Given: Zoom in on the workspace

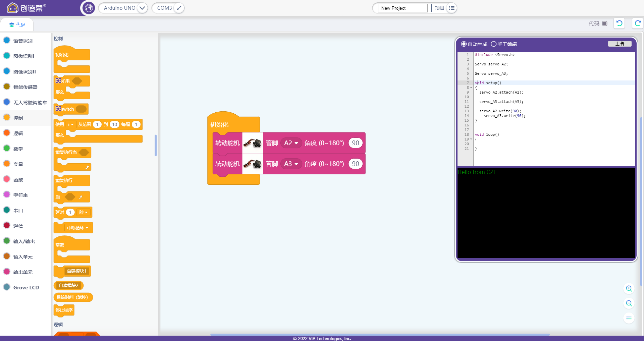Looking at the screenshot, I should [x=629, y=289].
